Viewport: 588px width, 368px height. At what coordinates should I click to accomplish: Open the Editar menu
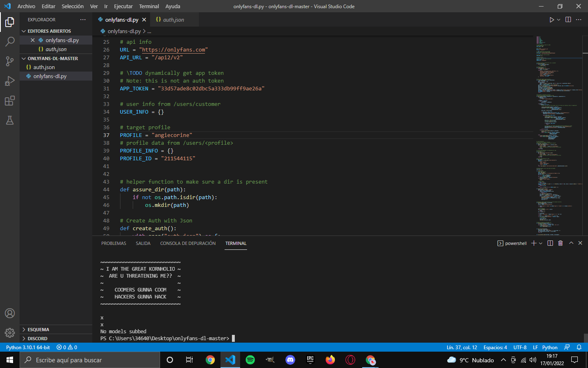pos(48,6)
